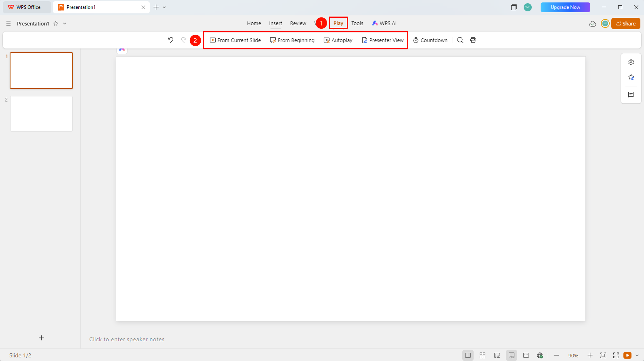Click the zoom in plus button
The height and width of the screenshot is (361, 644).
590,355
